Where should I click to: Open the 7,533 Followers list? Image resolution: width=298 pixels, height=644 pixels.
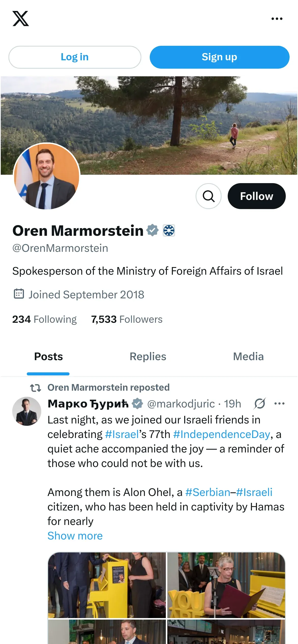click(127, 319)
